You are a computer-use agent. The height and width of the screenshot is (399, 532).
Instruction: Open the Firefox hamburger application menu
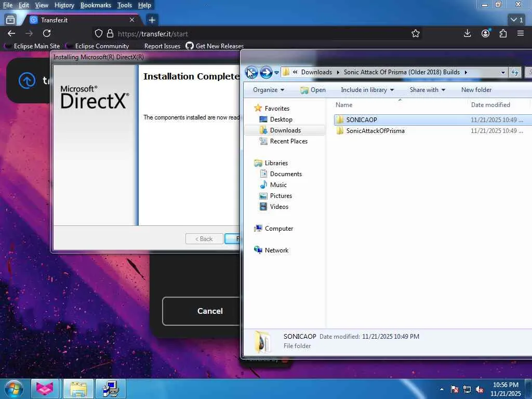[521, 33]
